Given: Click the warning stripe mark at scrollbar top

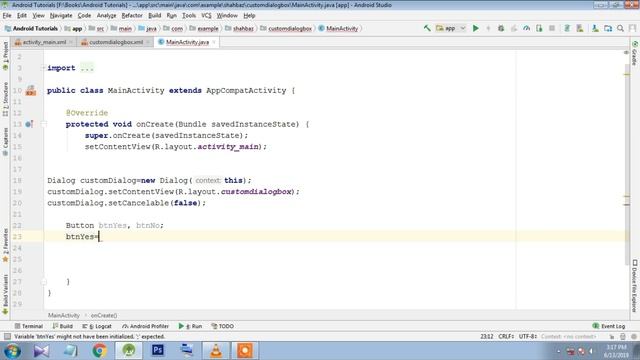Looking at the screenshot, I should tap(627, 75).
